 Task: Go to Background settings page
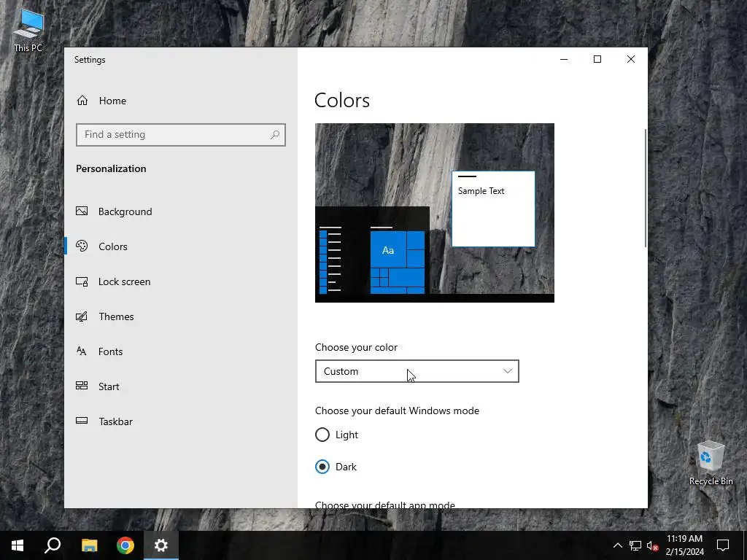[181, 211]
